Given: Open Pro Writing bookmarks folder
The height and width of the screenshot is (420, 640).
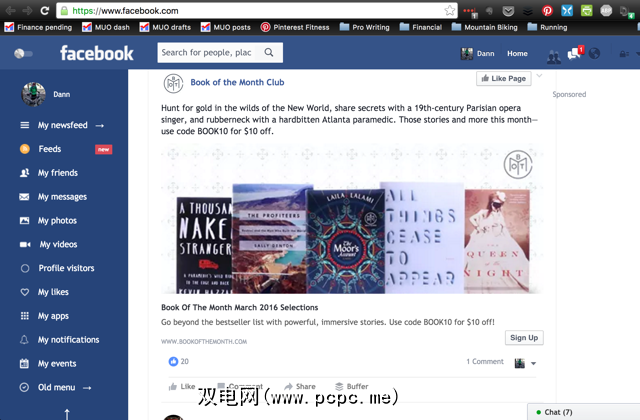Looking at the screenshot, I should [365, 27].
